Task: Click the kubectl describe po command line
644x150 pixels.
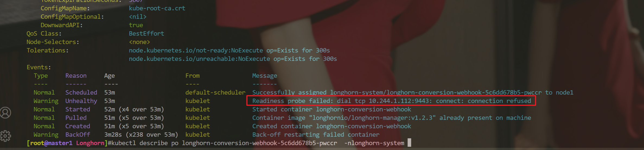Action: 258,143
